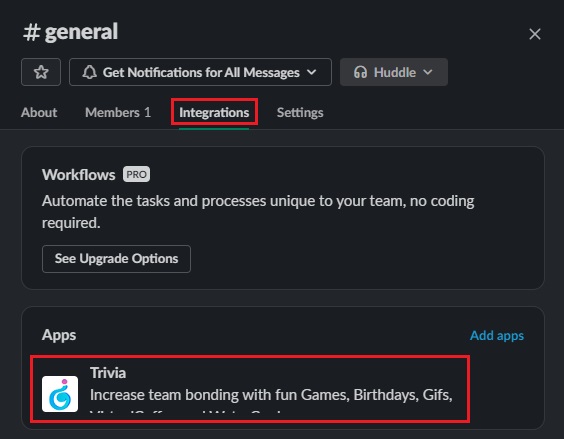Viewport: 564px width, 439px height.
Task: Start a Huddle in the channel
Action: pos(394,72)
